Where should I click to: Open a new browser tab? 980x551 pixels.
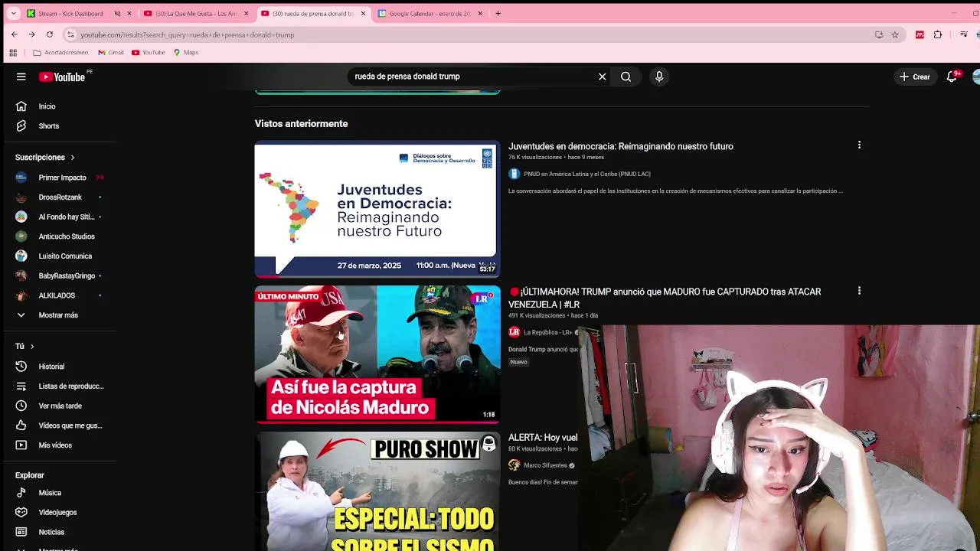point(498,13)
